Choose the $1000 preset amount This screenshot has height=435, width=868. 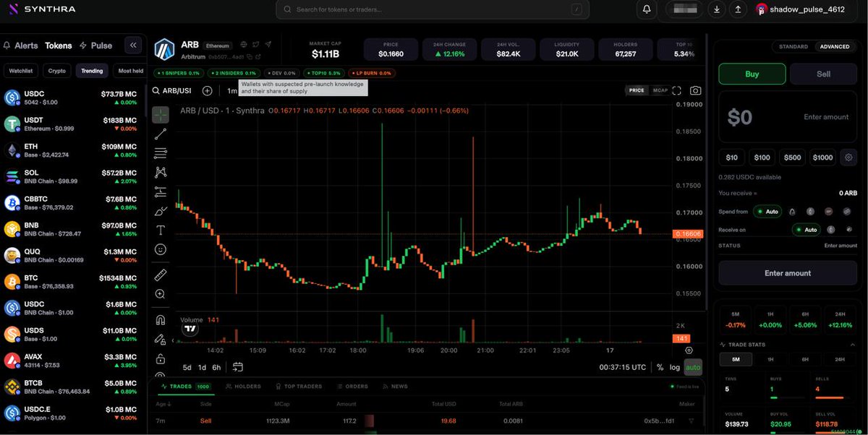[822, 158]
